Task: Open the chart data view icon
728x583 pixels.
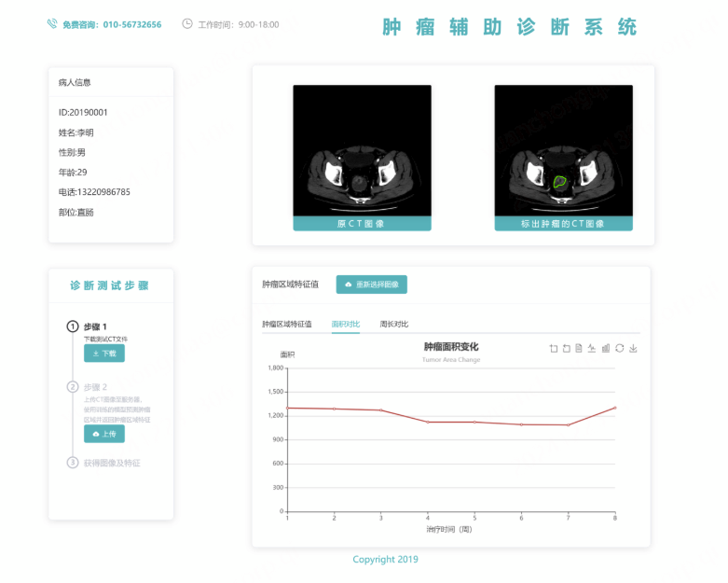Action: 579,349
